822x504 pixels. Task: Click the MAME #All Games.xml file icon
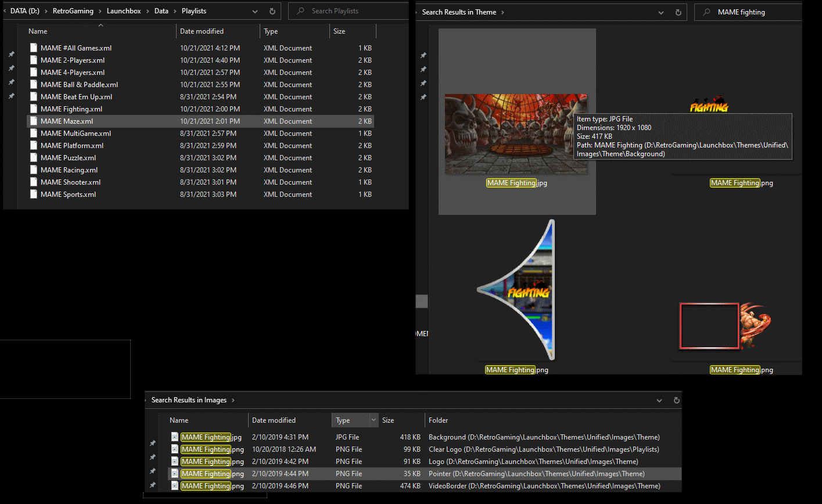(34, 48)
